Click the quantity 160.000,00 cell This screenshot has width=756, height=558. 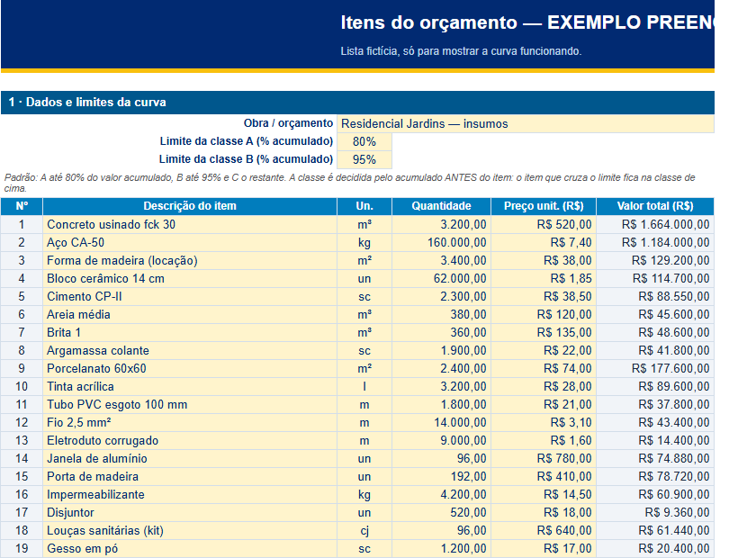(441, 243)
